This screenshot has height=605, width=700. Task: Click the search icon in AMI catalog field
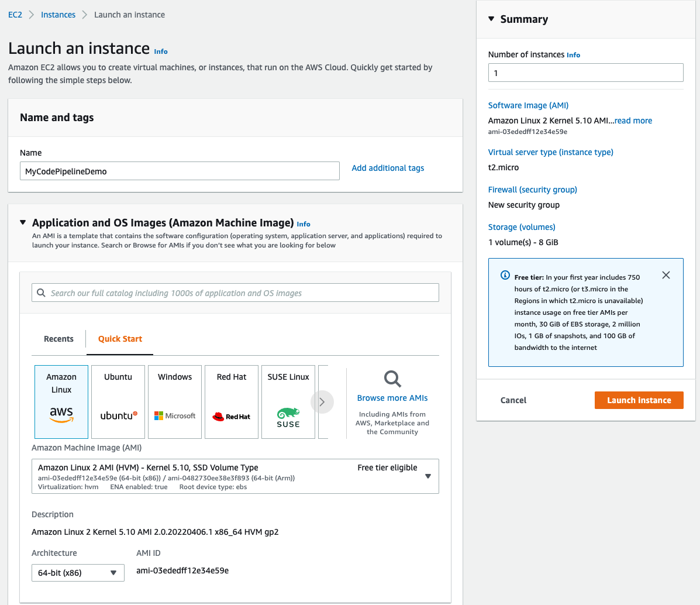[x=41, y=293]
